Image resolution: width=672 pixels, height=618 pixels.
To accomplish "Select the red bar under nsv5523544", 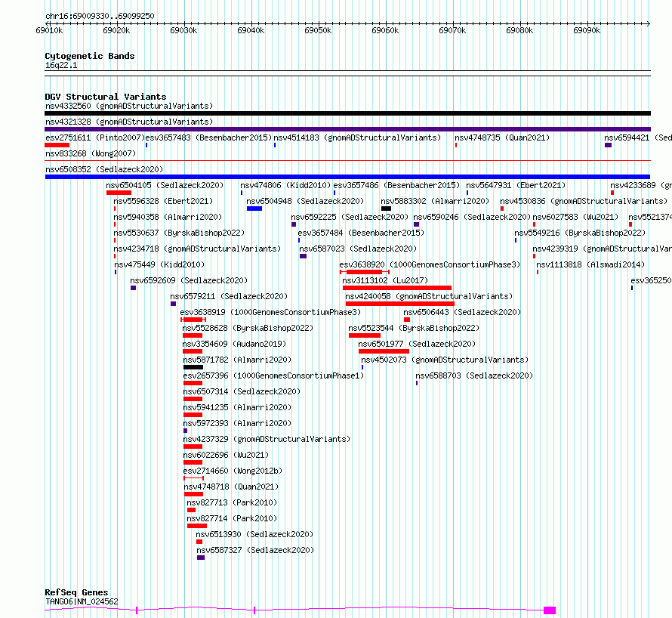I will click(364, 335).
